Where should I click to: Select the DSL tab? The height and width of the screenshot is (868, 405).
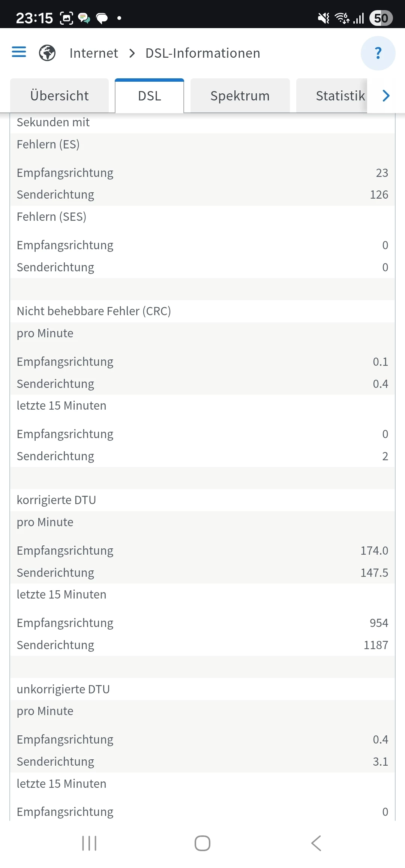click(150, 96)
